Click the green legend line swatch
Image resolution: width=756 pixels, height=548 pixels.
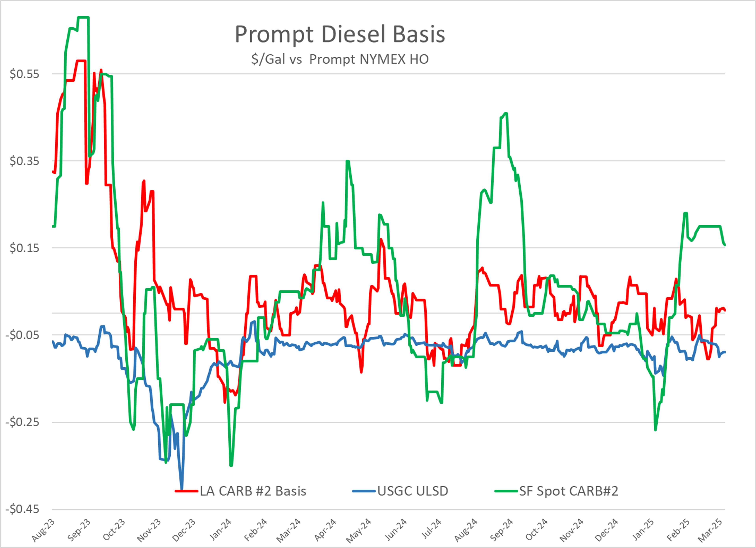pos(506,491)
